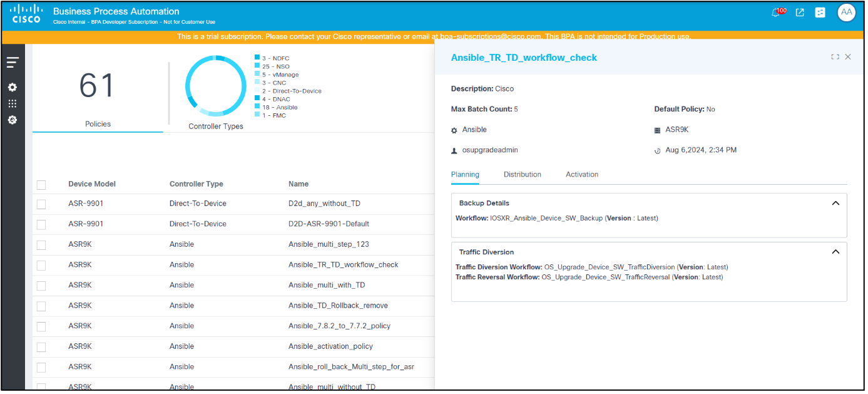The height and width of the screenshot is (394, 868).
Task: Open the Ansible_TD_Rollback_remove policy
Action: [338, 306]
